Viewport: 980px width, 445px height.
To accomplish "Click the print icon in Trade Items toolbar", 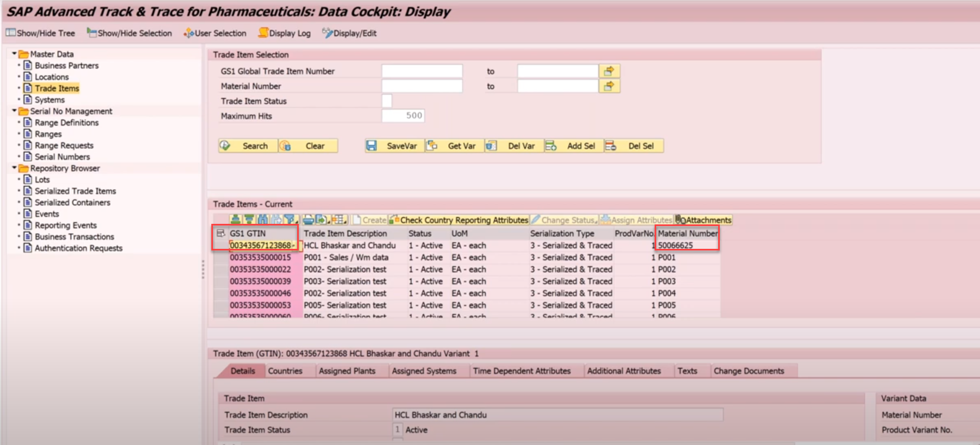I will (x=309, y=220).
